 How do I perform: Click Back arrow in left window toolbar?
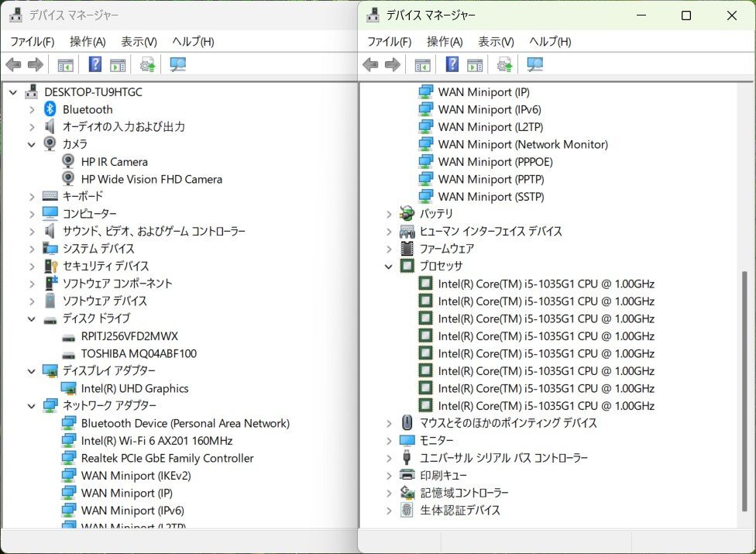coord(13,64)
